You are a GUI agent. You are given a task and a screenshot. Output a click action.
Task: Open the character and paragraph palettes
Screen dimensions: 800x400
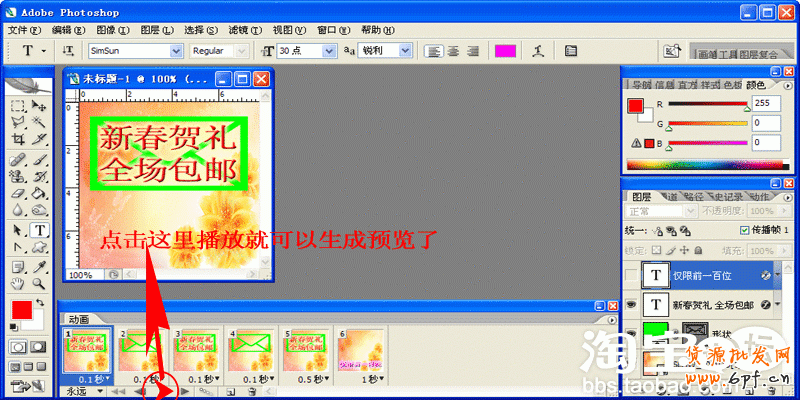click(x=570, y=50)
